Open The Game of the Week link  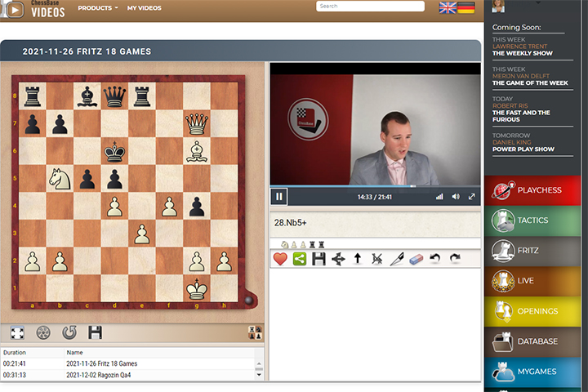click(530, 83)
